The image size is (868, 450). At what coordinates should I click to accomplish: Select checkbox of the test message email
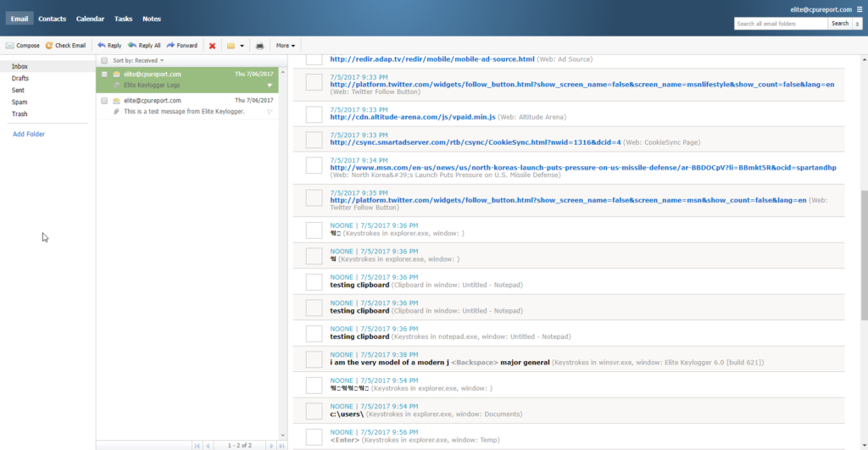(104, 101)
